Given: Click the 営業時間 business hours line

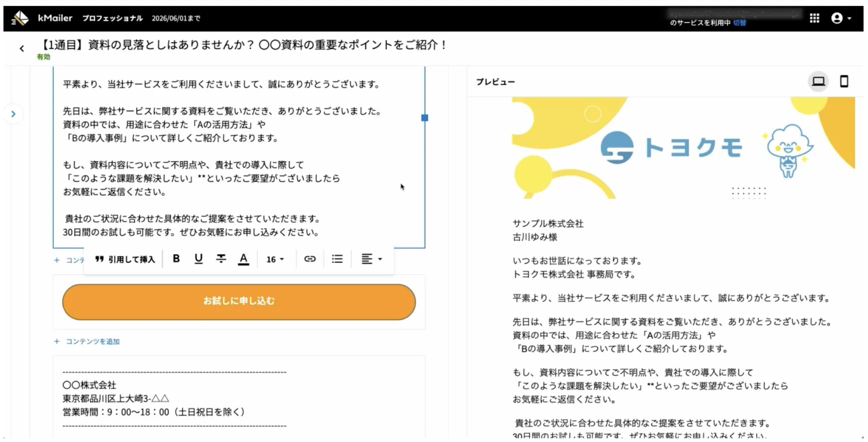Looking at the screenshot, I should [x=154, y=412].
